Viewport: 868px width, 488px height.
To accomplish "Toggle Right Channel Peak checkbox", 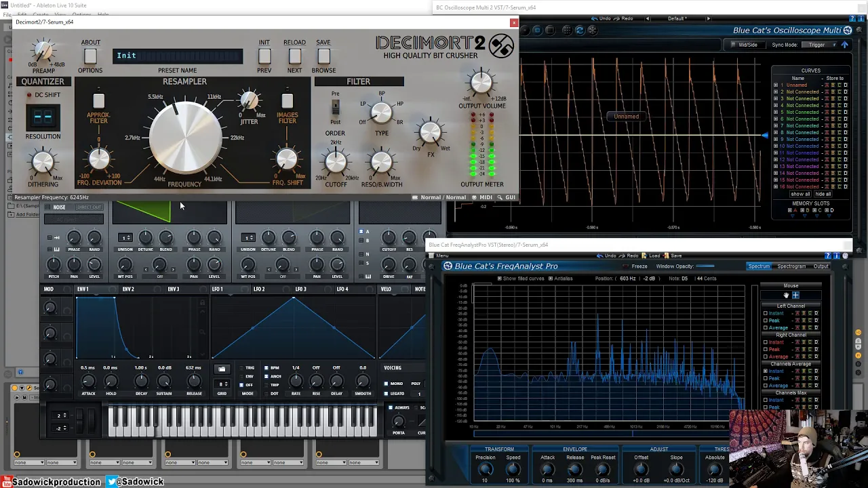I will pyautogui.click(x=766, y=349).
